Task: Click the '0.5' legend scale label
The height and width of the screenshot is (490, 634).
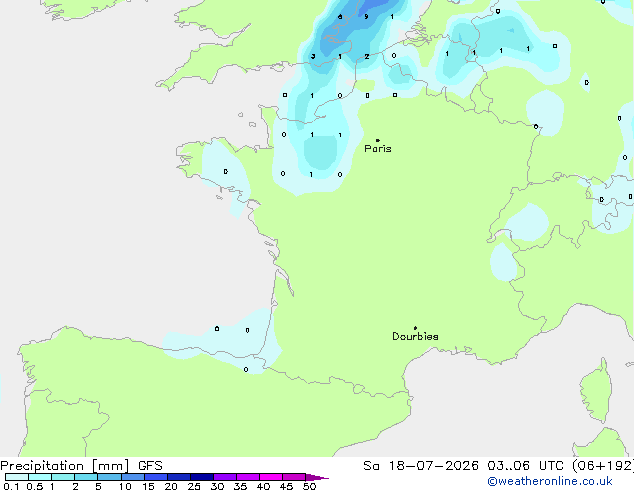Action: click(x=35, y=486)
